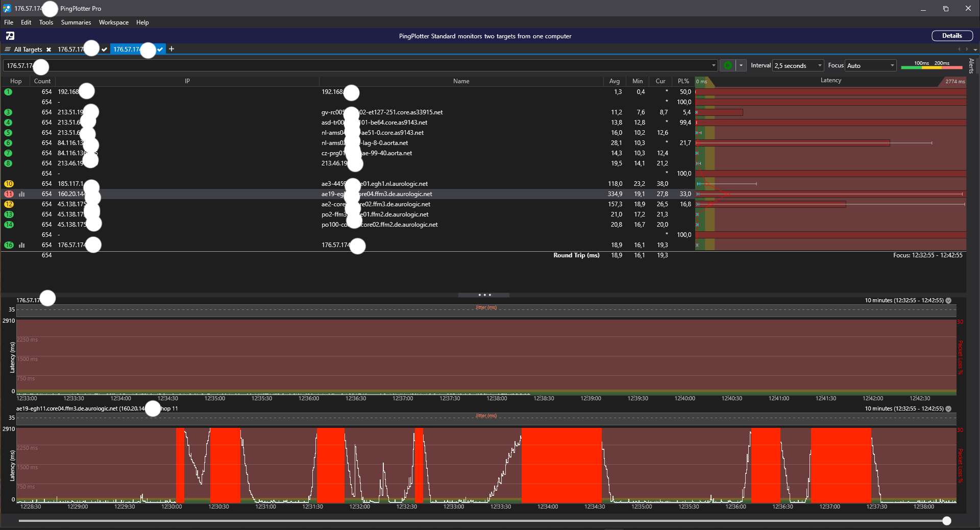The image size is (980, 530).
Task: Click the All Targets list icon
Action: tap(8, 50)
